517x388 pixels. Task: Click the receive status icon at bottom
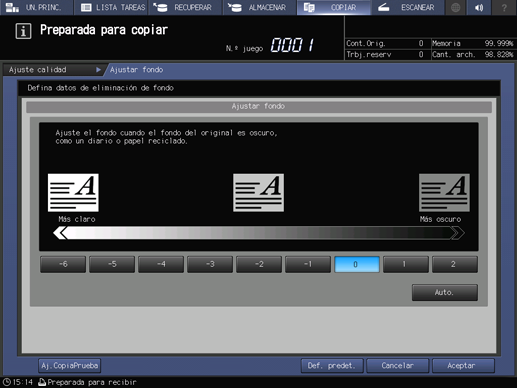[42, 382]
